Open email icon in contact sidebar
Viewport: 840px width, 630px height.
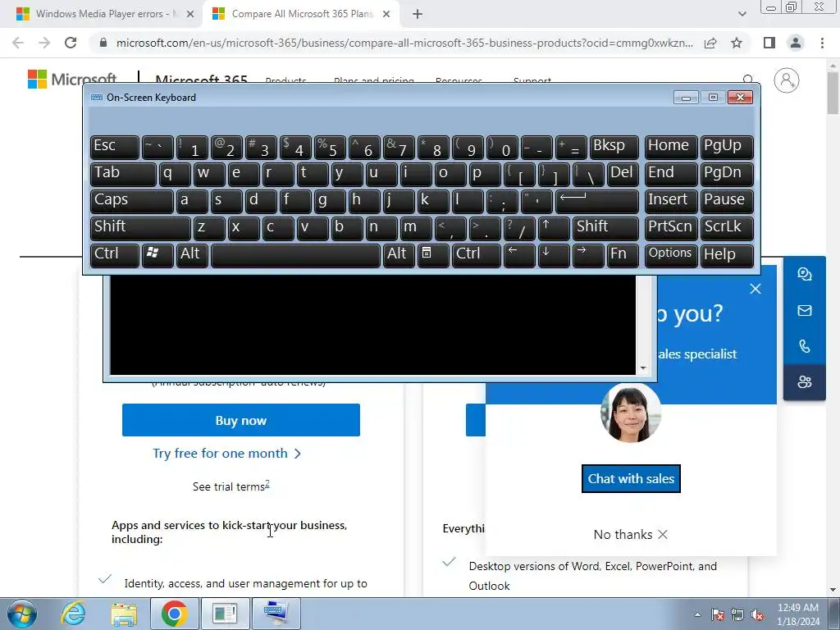[x=805, y=310]
